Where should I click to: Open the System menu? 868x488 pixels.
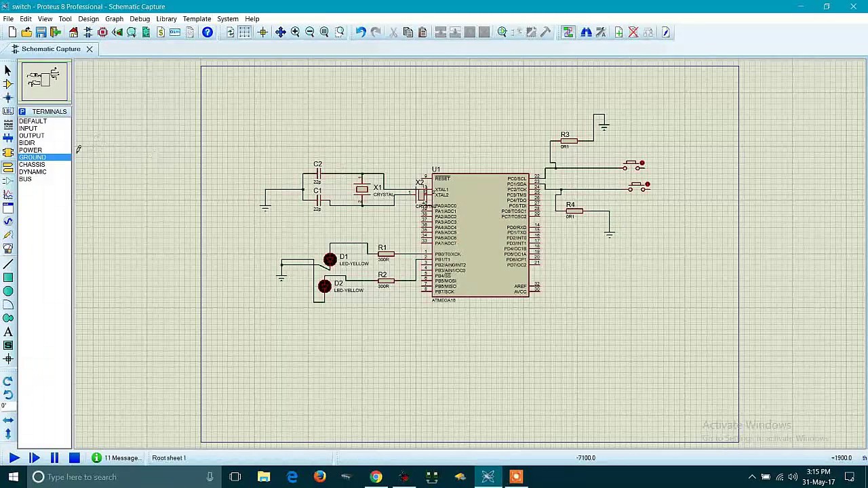click(227, 19)
